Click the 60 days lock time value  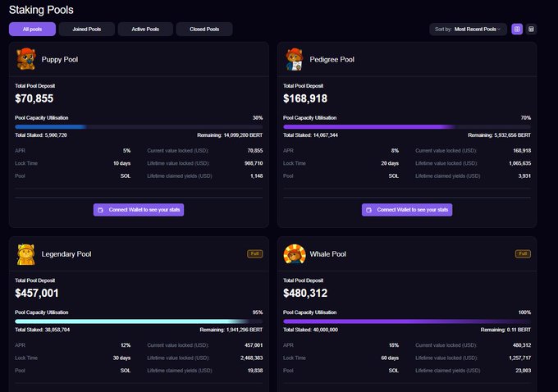(390, 358)
